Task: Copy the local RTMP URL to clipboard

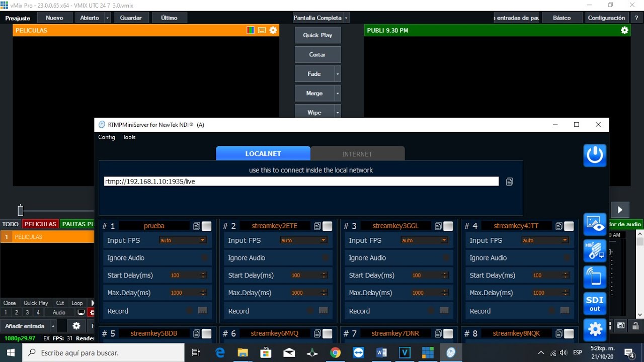Action: coord(509,182)
